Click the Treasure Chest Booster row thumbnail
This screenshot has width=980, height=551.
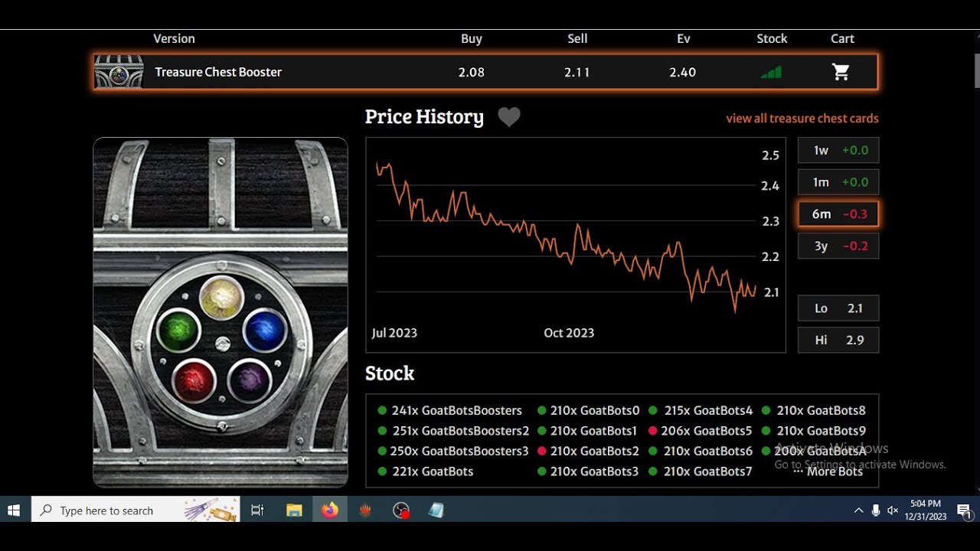pos(119,72)
